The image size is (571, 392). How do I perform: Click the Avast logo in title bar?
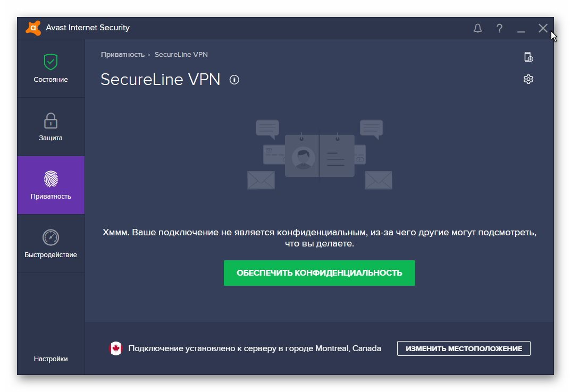[33, 28]
